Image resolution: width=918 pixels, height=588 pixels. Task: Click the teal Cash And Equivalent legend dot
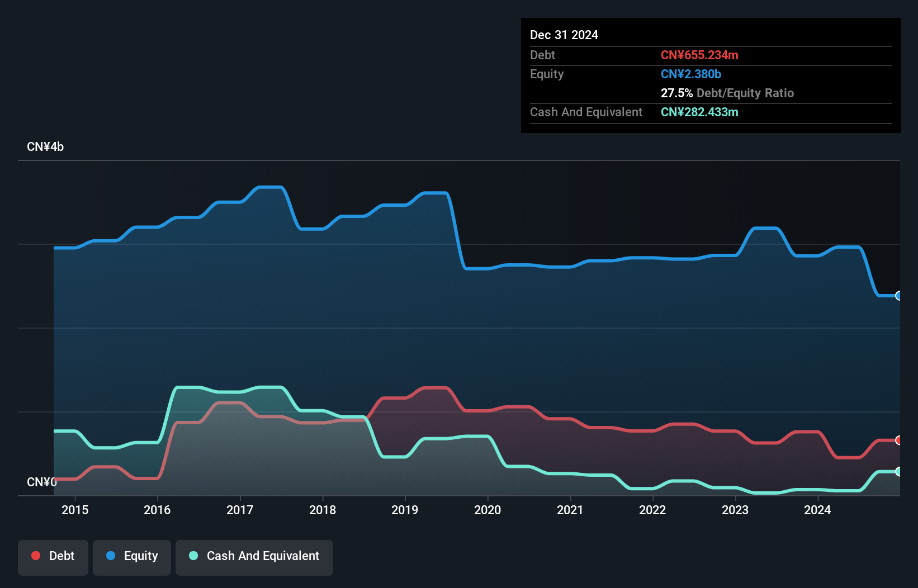tap(193, 556)
